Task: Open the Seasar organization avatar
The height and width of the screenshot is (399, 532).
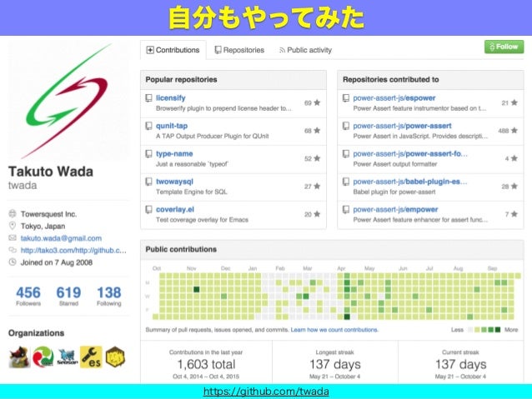Action: [68, 357]
